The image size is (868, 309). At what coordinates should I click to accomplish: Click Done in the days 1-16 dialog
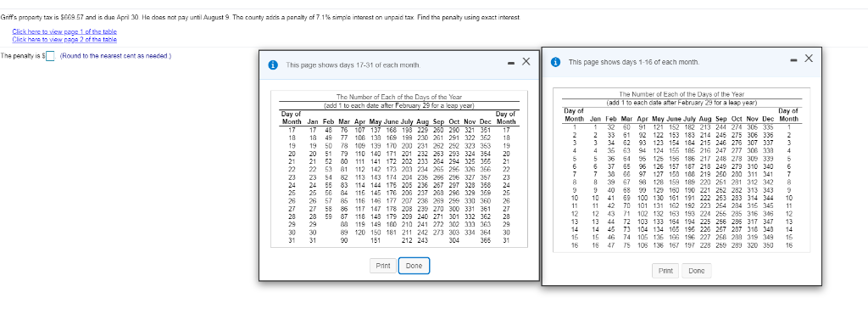point(697,271)
